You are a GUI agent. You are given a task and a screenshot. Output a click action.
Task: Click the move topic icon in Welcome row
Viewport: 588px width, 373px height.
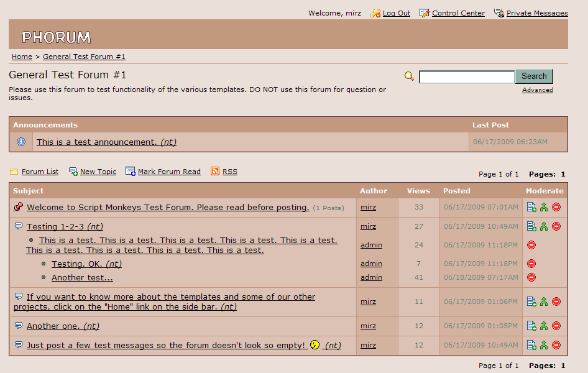point(531,207)
